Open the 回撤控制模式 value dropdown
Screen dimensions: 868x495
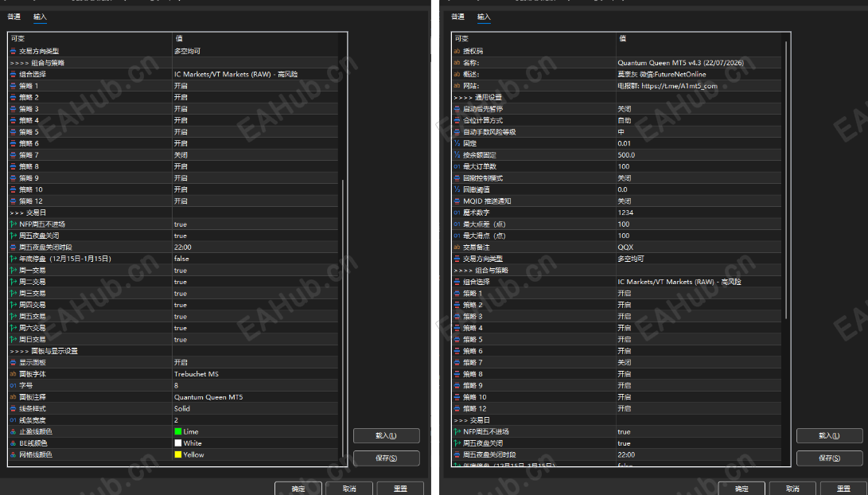click(x=699, y=178)
